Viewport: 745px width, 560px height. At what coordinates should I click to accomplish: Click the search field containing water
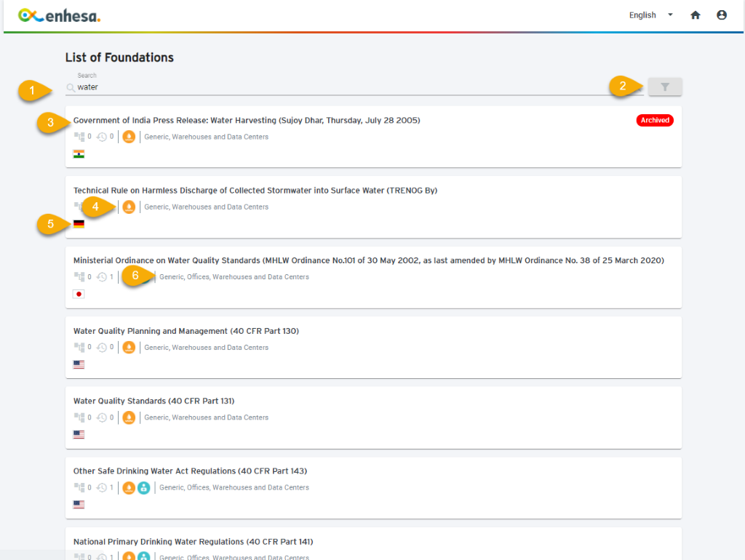354,87
